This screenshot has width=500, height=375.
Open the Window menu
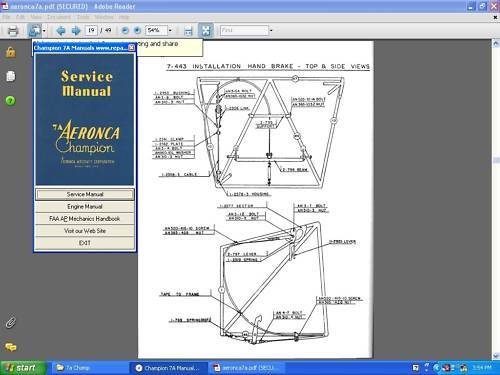[104, 17]
